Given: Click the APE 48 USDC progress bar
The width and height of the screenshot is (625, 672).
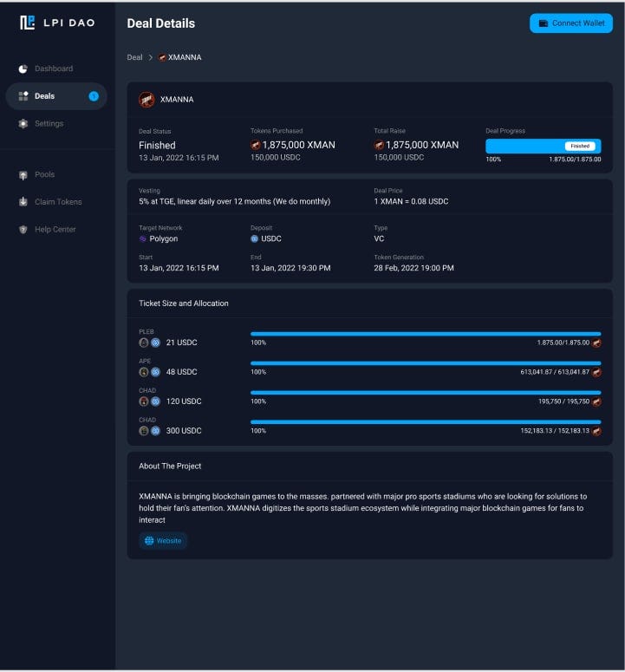Looking at the screenshot, I should click(x=426, y=363).
